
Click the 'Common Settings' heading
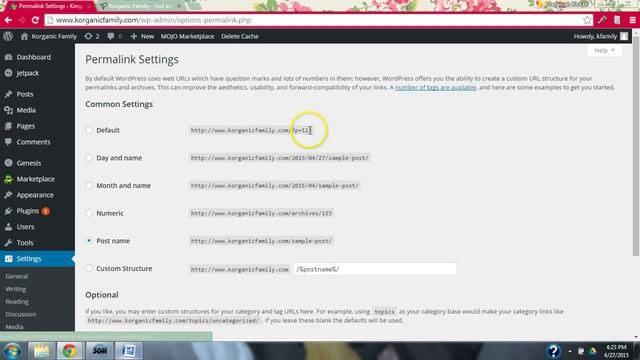tap(119, 104)
